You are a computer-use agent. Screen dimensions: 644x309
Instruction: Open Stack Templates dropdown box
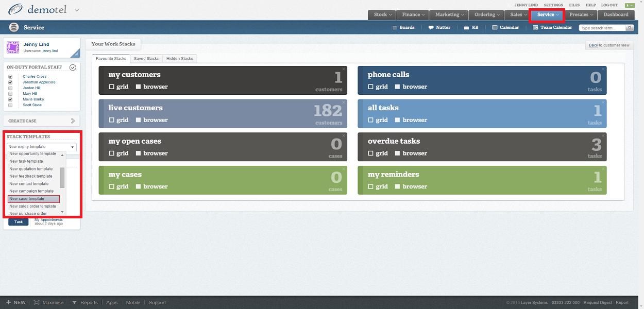point(42,147)
